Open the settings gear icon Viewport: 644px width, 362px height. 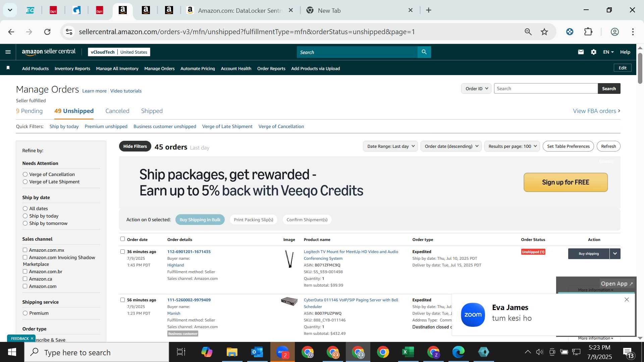pyautogui.click(x=594, y=52)
